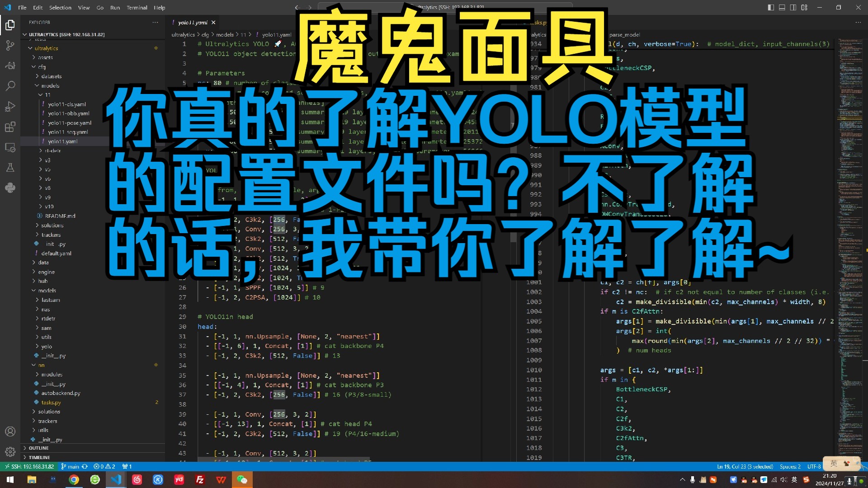
Task: Expand the v8 models folder
Action: pyautogui.click(x=47, y=188)
